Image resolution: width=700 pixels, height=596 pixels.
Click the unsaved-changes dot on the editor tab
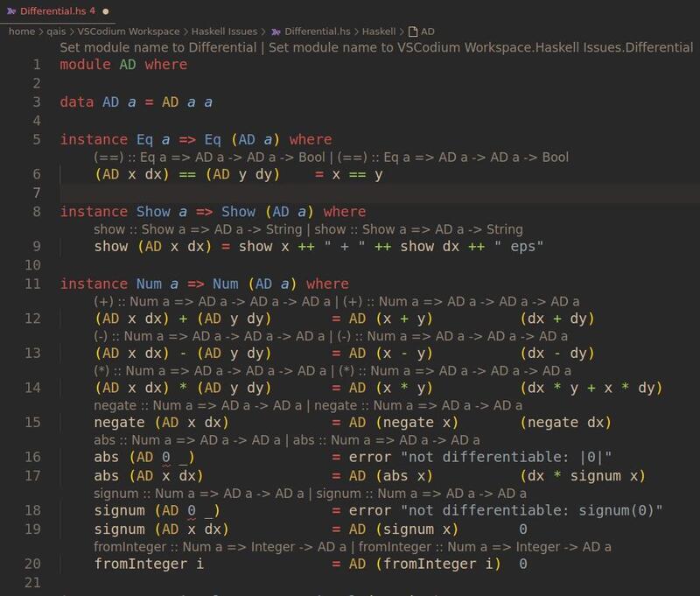tap(106, 11)
